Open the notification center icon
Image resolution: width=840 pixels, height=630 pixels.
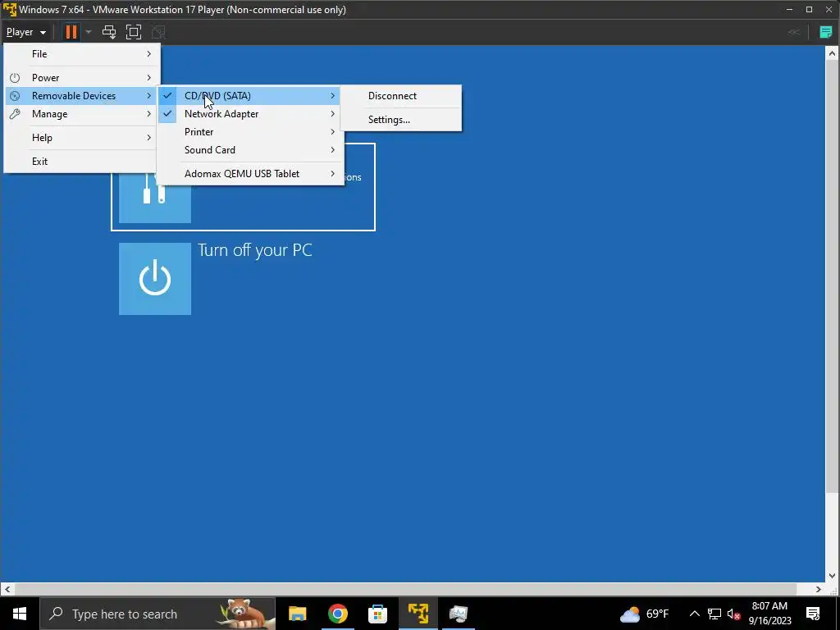(813, 614)
